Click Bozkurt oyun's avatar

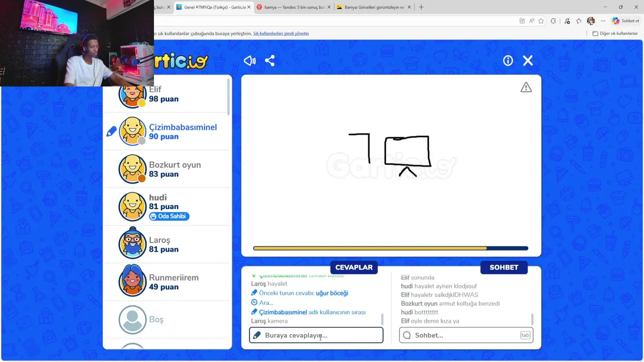[132, 169]
